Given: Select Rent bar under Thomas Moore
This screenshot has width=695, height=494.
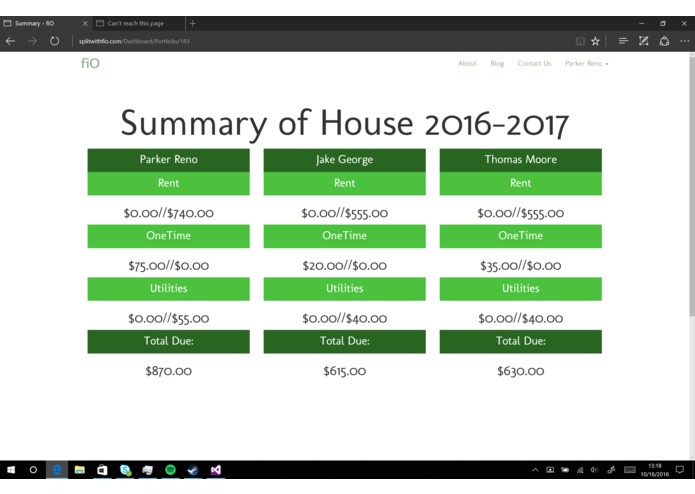Looking at the screenshot, I should [x=520, y=183].
